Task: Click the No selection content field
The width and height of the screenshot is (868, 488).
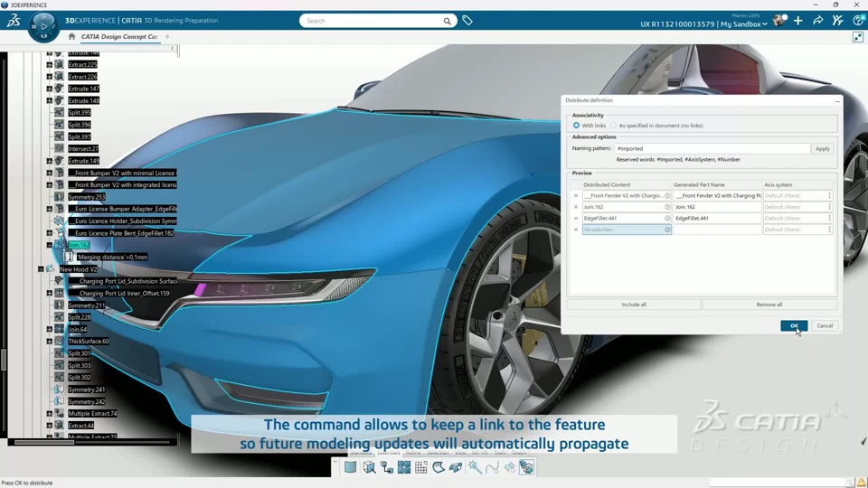Action: coord(627,230)
